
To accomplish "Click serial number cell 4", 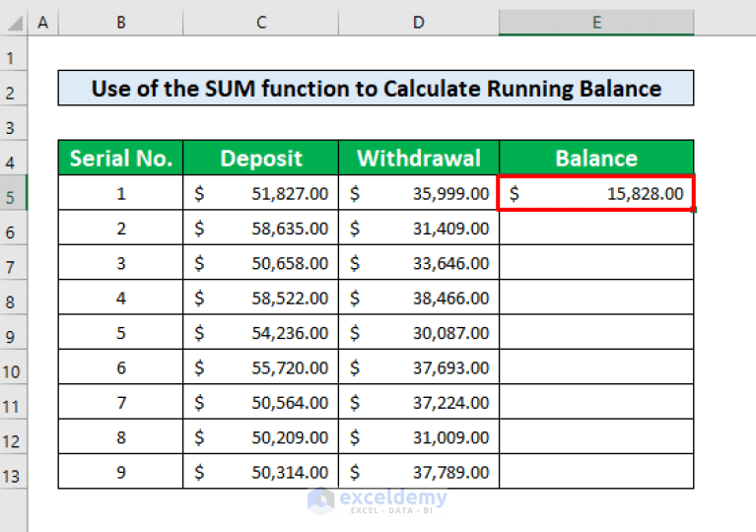I will (120, 298).
